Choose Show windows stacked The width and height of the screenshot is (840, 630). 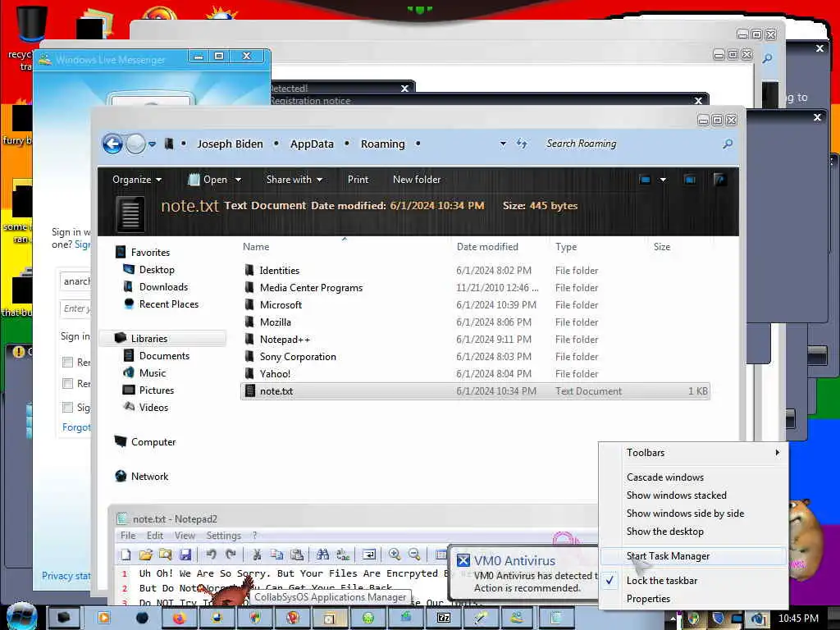coord(693,495)
